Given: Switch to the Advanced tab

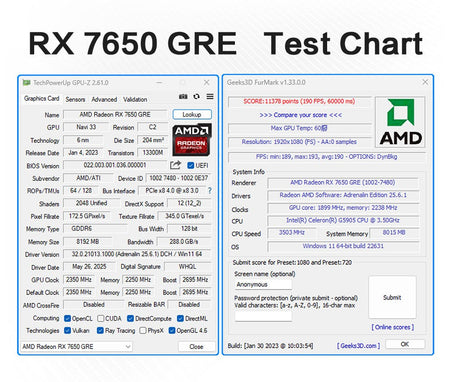Looking at the screenshot, I should (x=104, y=99).
